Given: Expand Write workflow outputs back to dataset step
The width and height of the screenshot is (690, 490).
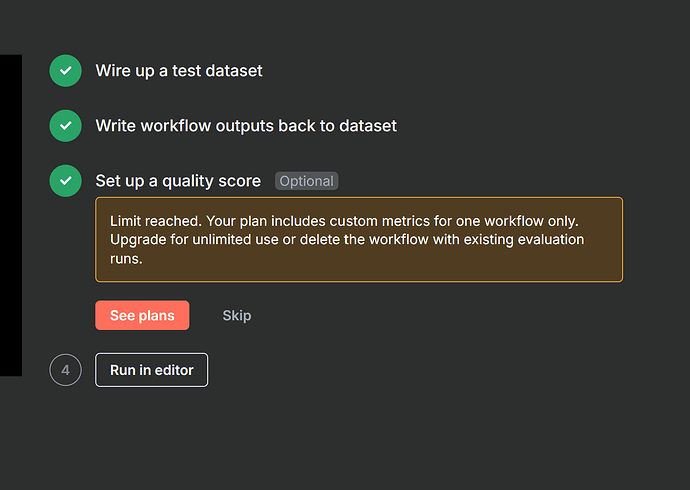Looking at the screenshot, I should pyautogui.click(x=246, y=126).
